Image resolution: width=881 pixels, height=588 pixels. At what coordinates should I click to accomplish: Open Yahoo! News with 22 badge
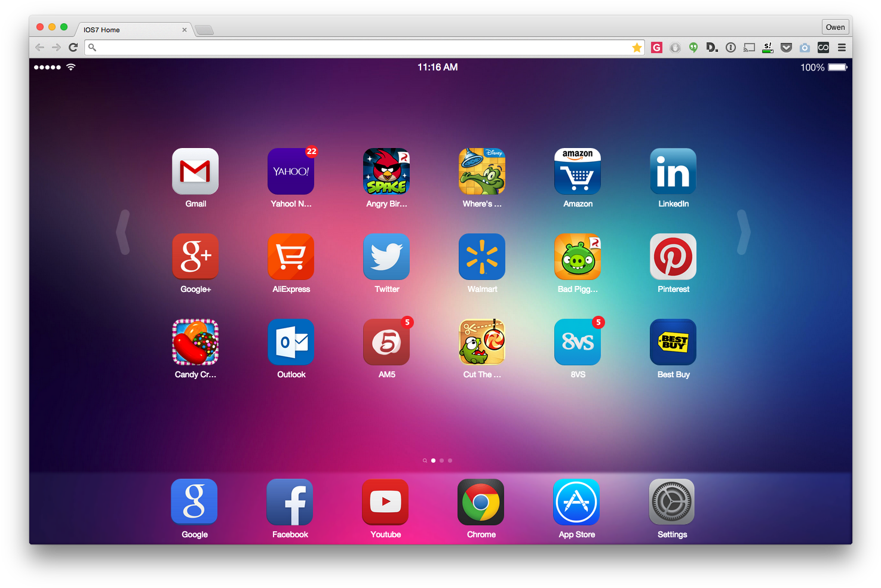click(291, 171)
